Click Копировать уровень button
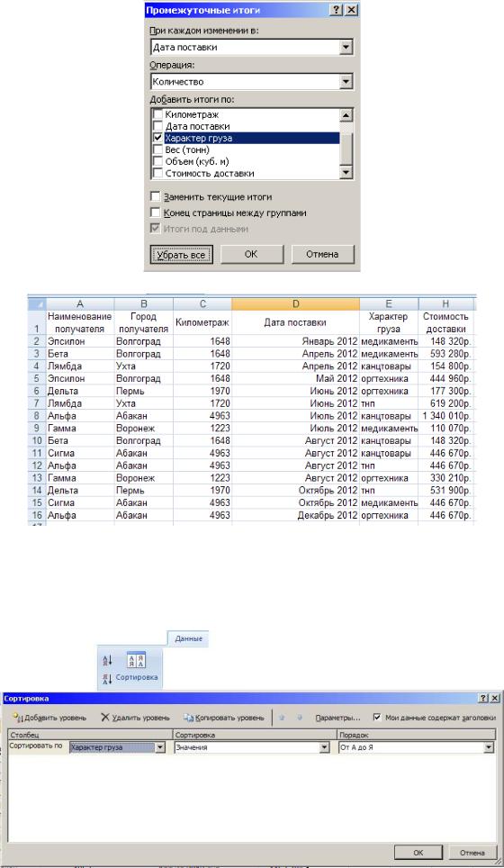 pos(224,718)
